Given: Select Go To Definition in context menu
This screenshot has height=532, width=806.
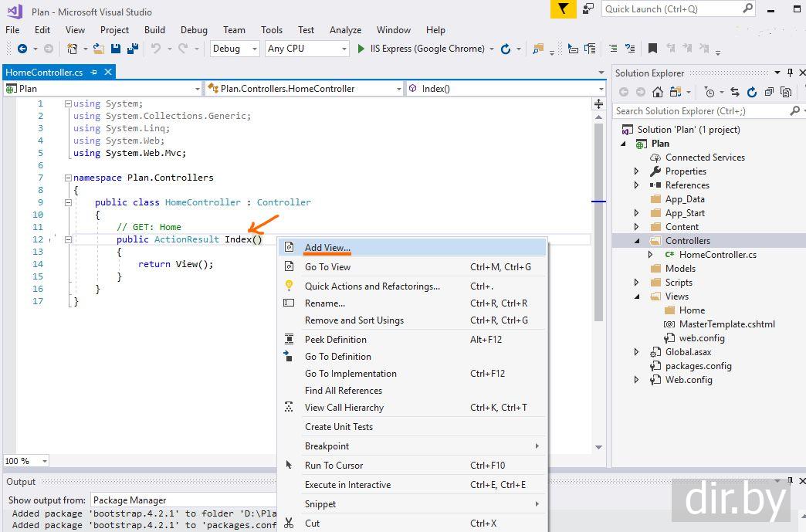Looking at the screenshot, I should [337, 357].
